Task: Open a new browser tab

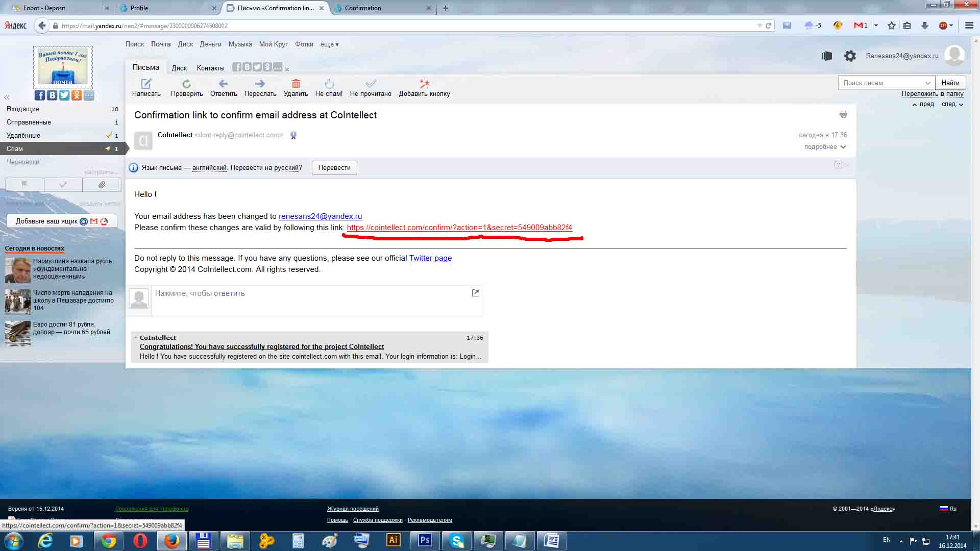Action: tap(446, 8)
